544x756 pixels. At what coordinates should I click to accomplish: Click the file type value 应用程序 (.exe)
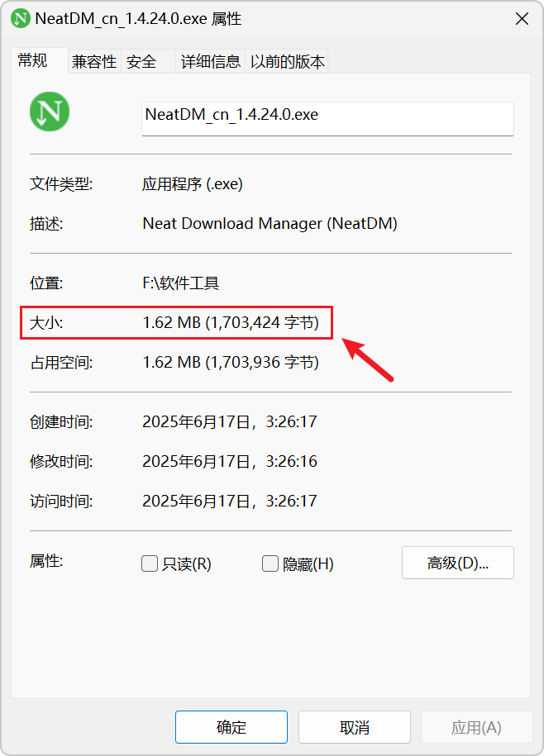pos(193,184)
